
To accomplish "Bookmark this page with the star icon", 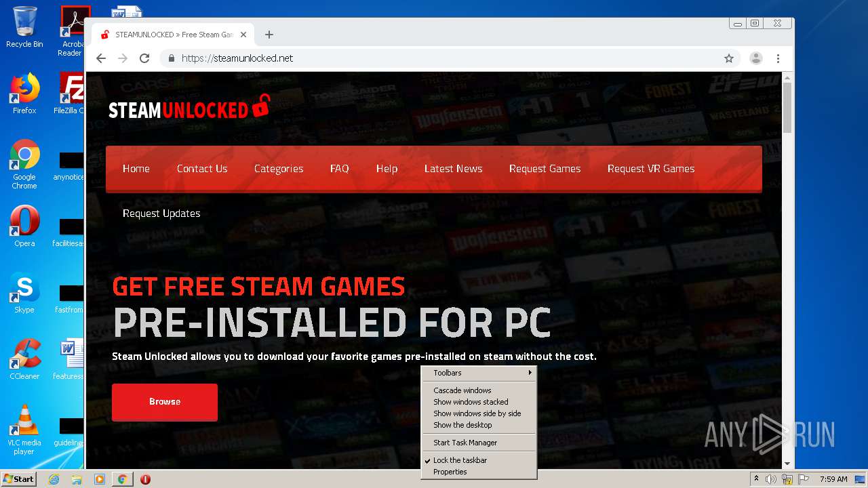I will coord(729,58).
